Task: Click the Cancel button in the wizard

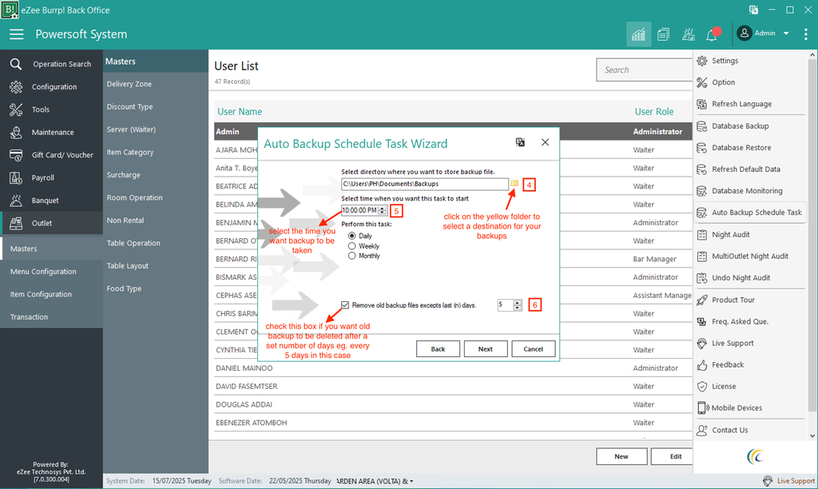Action: [533, 349]
